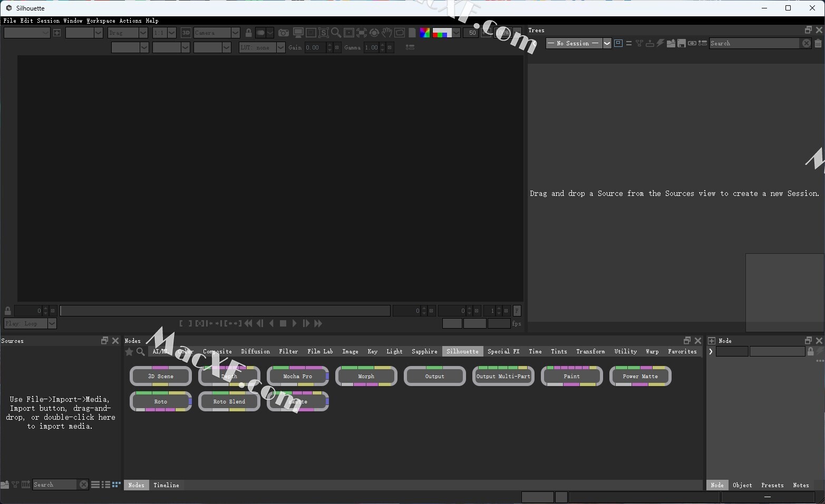
Task: Clear the Trees search with the X icon
Action: tap(807, 43)
